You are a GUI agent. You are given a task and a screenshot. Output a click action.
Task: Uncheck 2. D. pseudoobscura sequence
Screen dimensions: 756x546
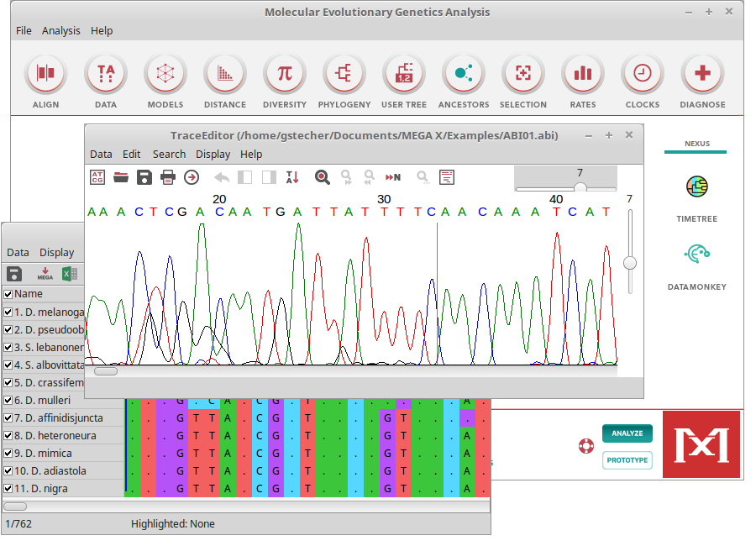(x=8, y=330)
